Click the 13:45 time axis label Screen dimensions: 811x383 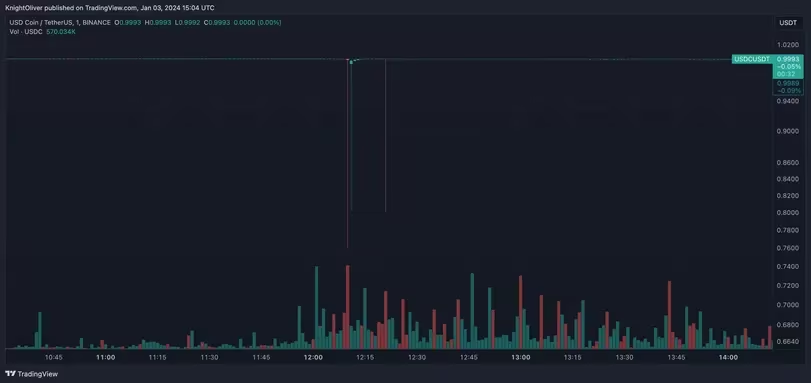pos(676,357)
